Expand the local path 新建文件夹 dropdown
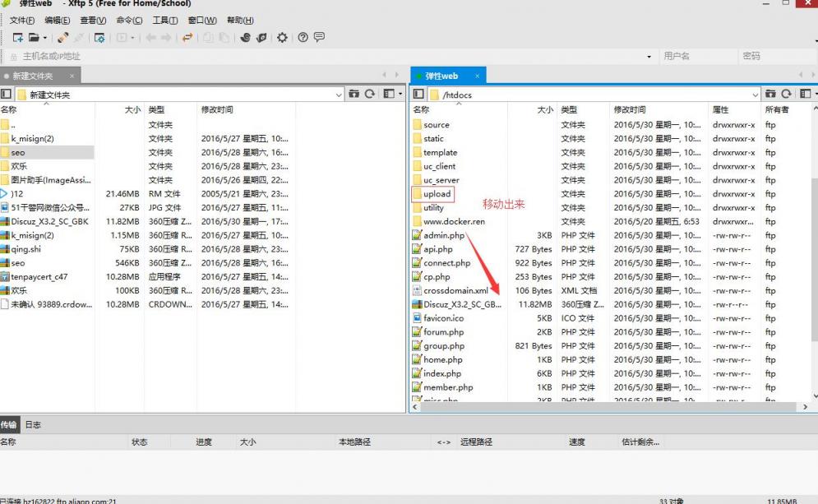The height and width of the screenshot is (504, 818). pyautogui.click(x=339, y=95)
